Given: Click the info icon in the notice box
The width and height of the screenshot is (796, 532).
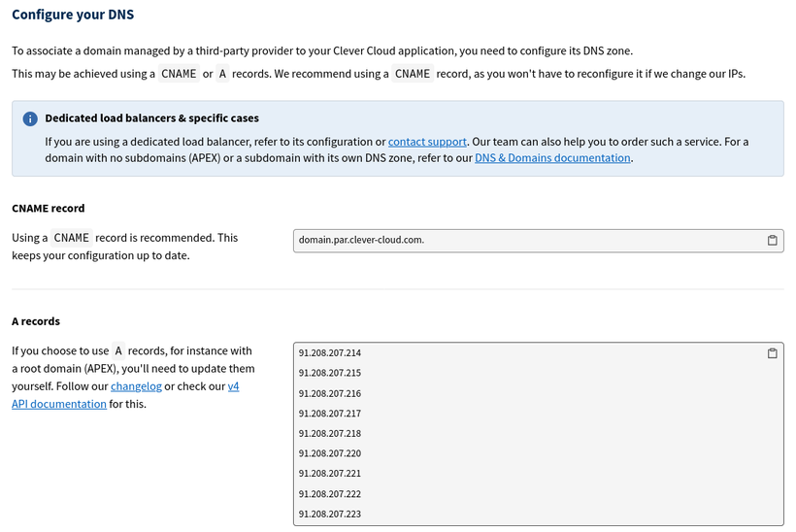Looking at the screenshot, I should (x=30, y=118).
